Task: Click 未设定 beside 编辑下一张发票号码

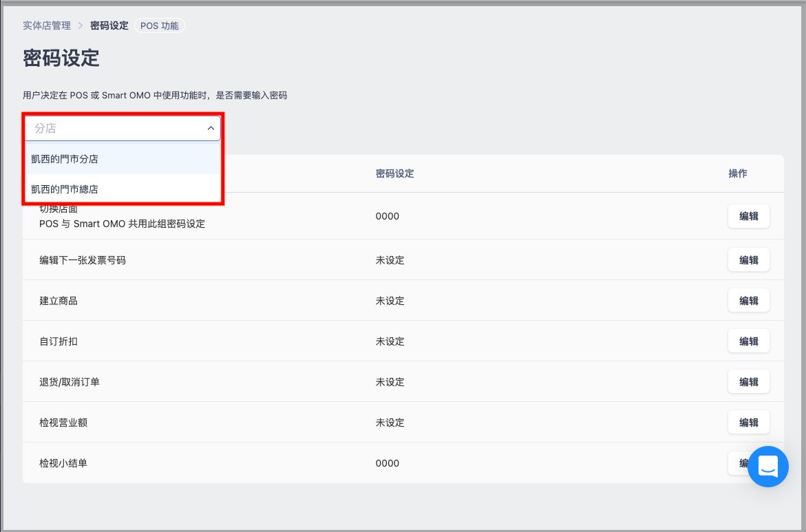Action: tap(390, 260)
